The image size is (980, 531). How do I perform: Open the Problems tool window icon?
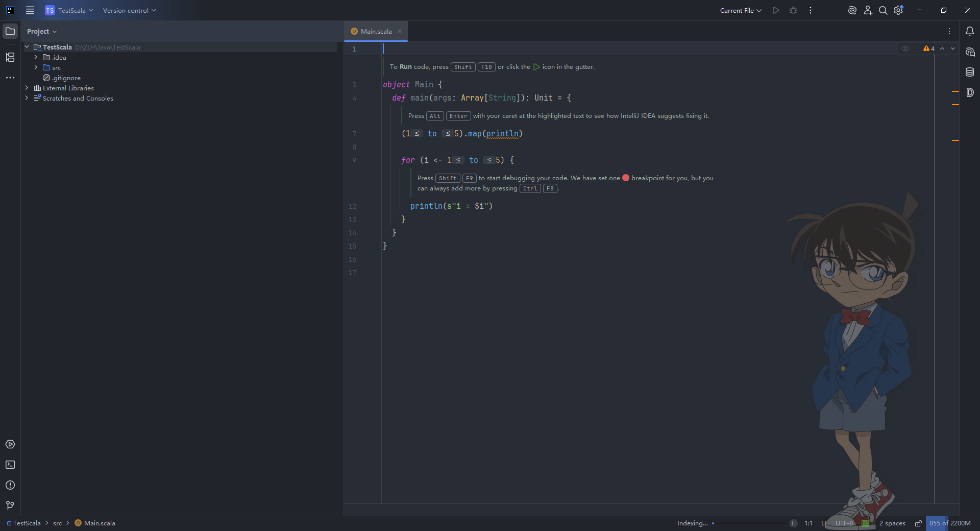click(x=10, y=485)
